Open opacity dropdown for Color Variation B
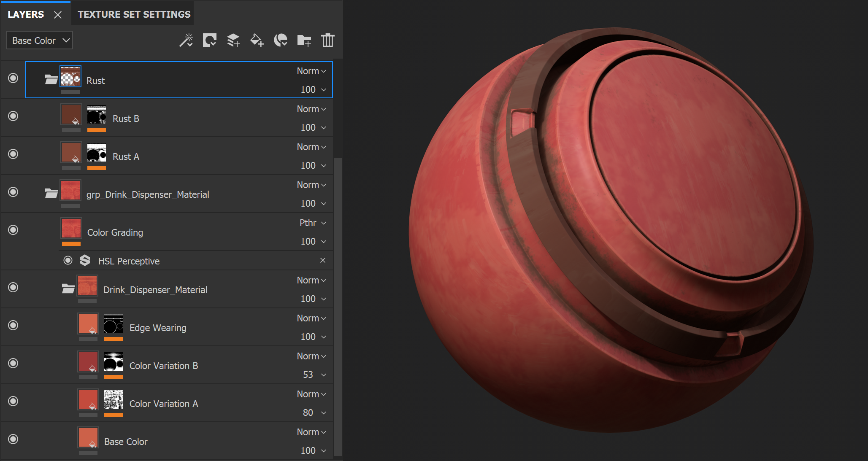The height and width of the screenshot is (461, 868). tap(324, 375)
